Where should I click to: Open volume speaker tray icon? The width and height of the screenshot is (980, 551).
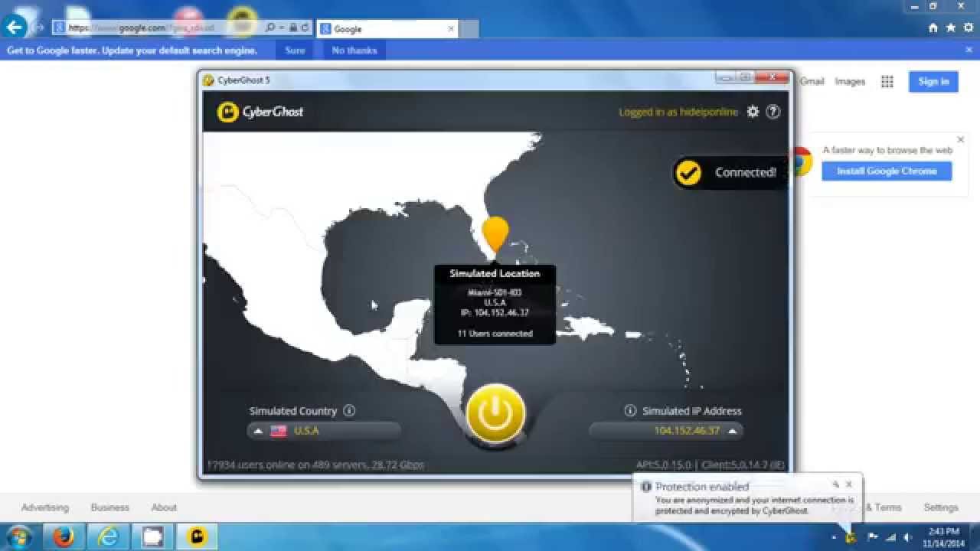coord(908,537)
